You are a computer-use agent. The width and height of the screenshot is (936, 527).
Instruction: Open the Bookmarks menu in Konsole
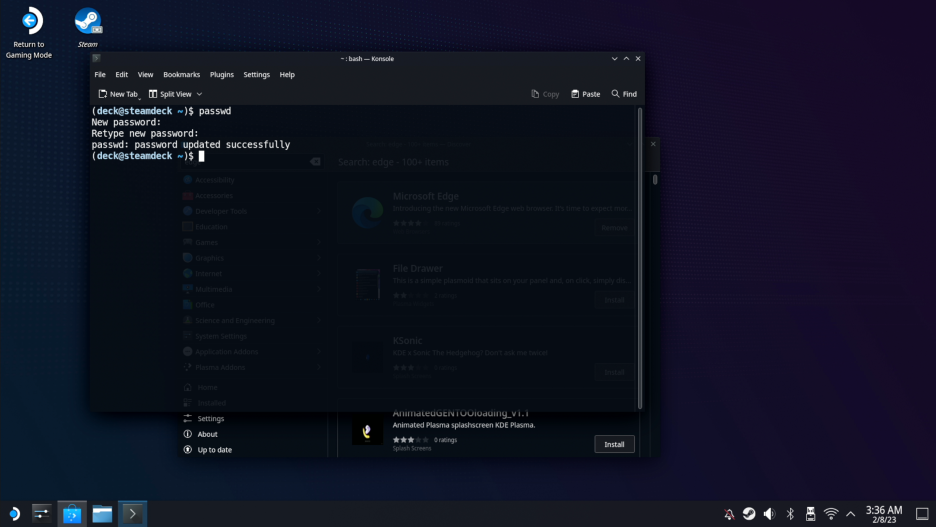tap(181, 75)
